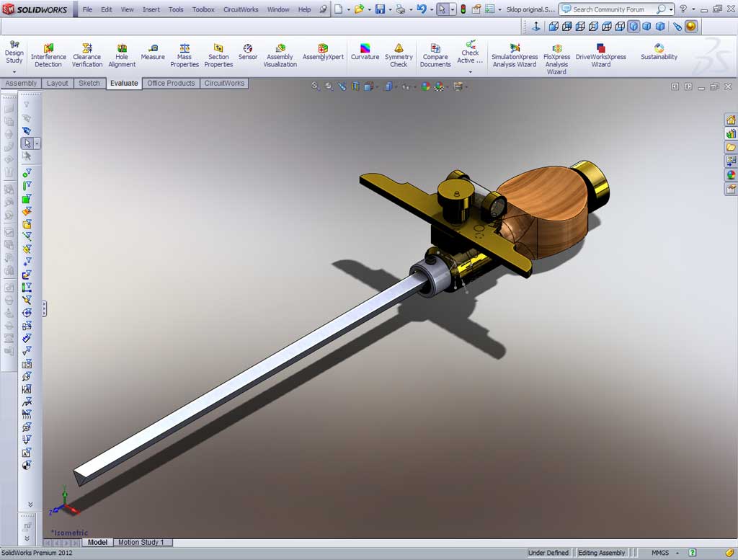The image size is (738, 560).
Task: Show Curvature display
Action: 365,52
